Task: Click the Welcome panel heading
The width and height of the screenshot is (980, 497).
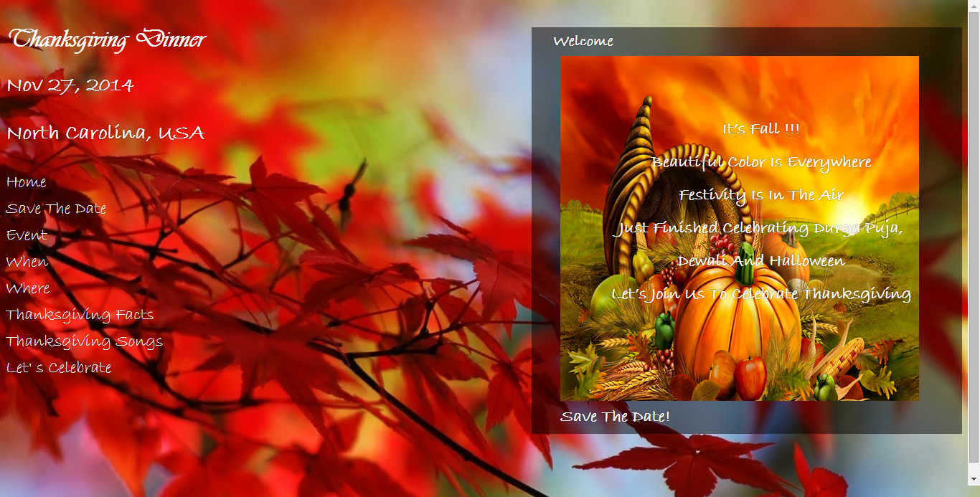Action: point(583,41)
